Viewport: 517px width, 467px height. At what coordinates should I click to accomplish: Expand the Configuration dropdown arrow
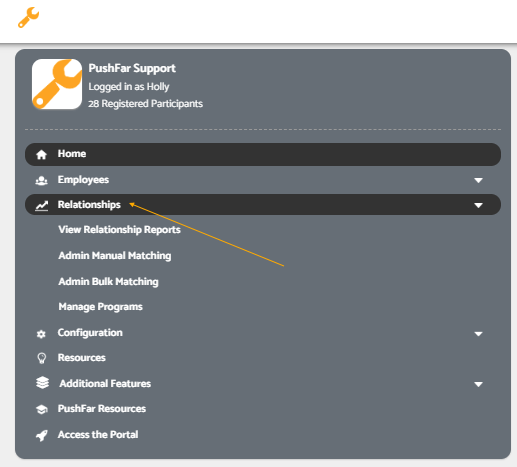pos(478,334)
